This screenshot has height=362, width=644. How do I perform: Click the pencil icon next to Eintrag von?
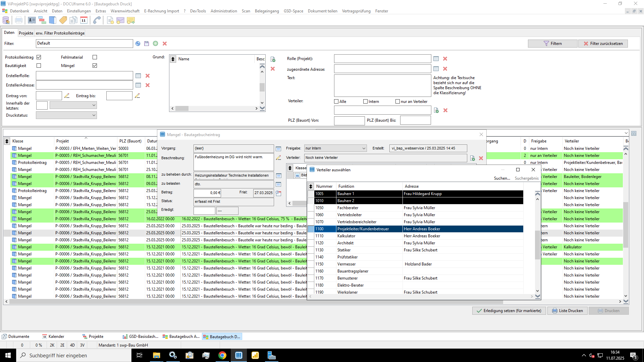(x=67, y=96)
